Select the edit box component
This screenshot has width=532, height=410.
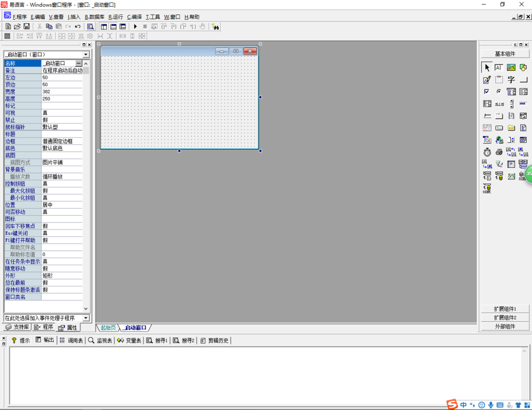[x=499, y=68]
